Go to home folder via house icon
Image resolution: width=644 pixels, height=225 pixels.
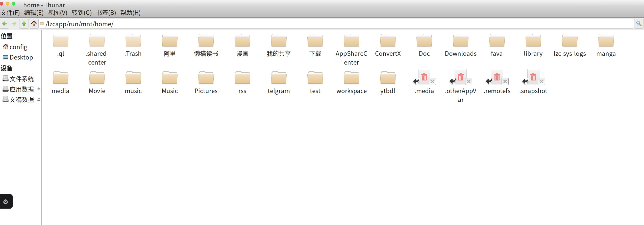tap(34, 24)
